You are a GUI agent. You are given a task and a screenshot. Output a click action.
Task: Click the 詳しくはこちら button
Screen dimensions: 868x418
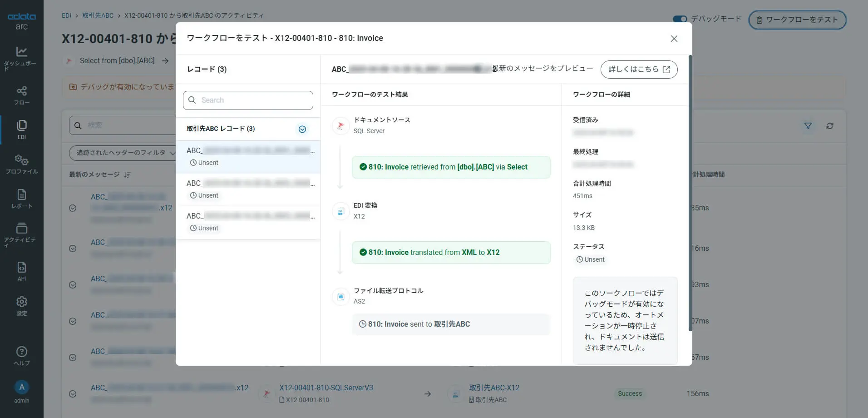(x=639, y=70)
